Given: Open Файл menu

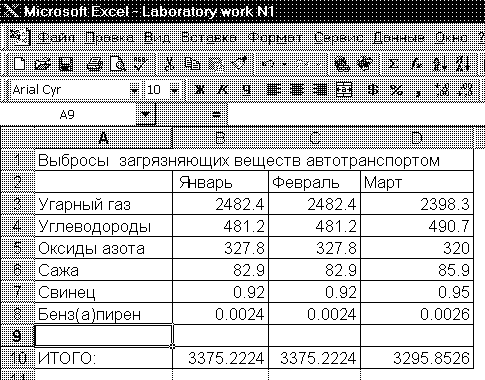Looking at the screenshot, I should tap(56, 38).
